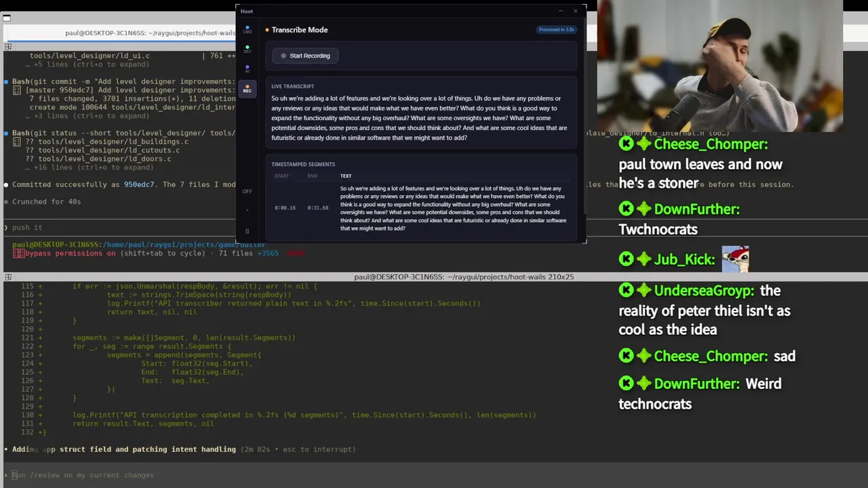868x488 pixels.
Task: Click the 'push it' prompt line in upper terminal
Action: (x=27, y=228)
